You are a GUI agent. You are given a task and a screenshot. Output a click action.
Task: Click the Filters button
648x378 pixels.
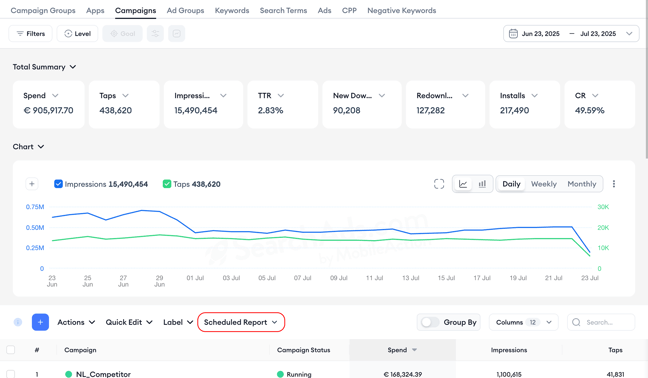31,33
